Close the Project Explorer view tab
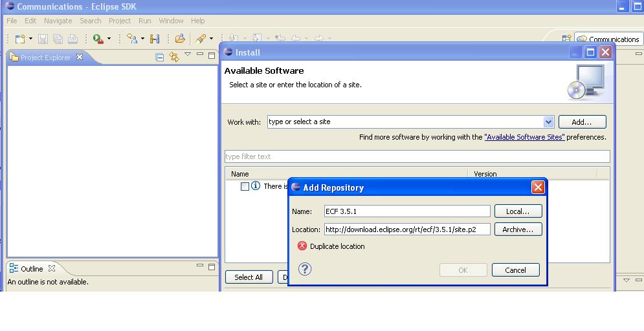 [80, 57]
